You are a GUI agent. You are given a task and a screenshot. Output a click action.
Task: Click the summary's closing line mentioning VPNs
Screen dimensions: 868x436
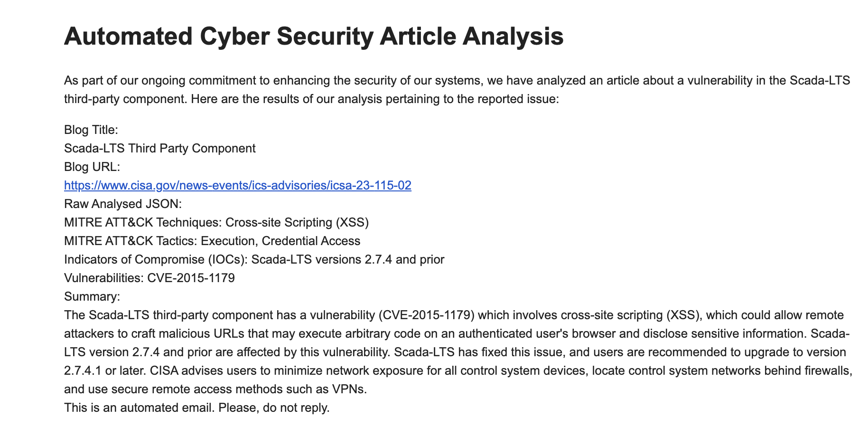pos(215,389)
